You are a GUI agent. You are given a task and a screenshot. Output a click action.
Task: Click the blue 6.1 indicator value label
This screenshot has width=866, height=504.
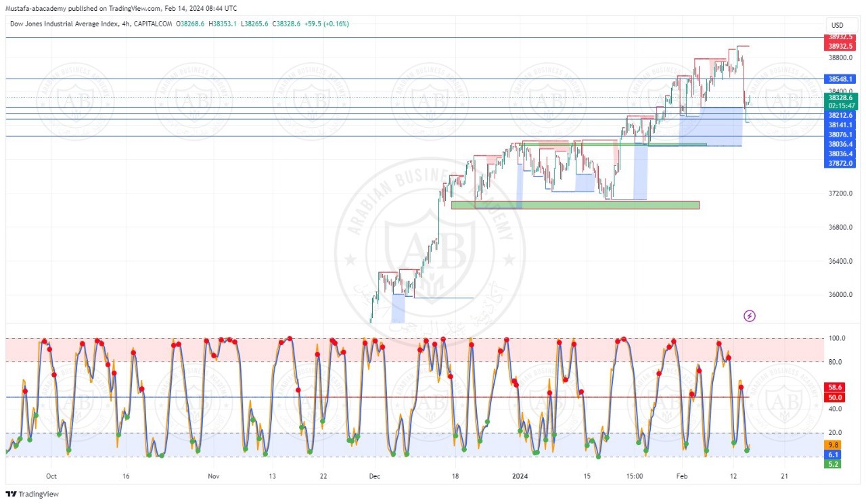click(833, 455)
